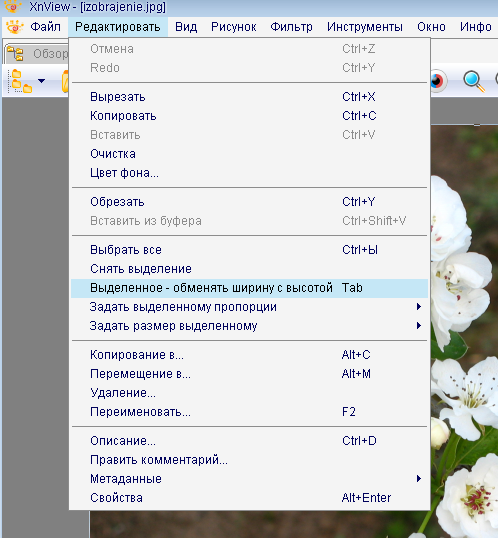Open the Фильтр menu
Viewport: 498px width, 538px height.
pyautogui.click(x=291, y=27)
